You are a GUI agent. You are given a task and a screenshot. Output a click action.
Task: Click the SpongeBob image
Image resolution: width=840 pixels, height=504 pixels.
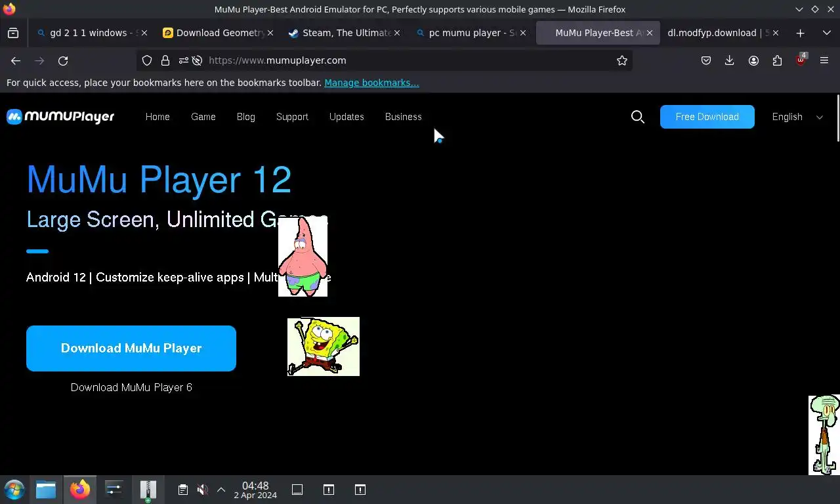[324, 346]
